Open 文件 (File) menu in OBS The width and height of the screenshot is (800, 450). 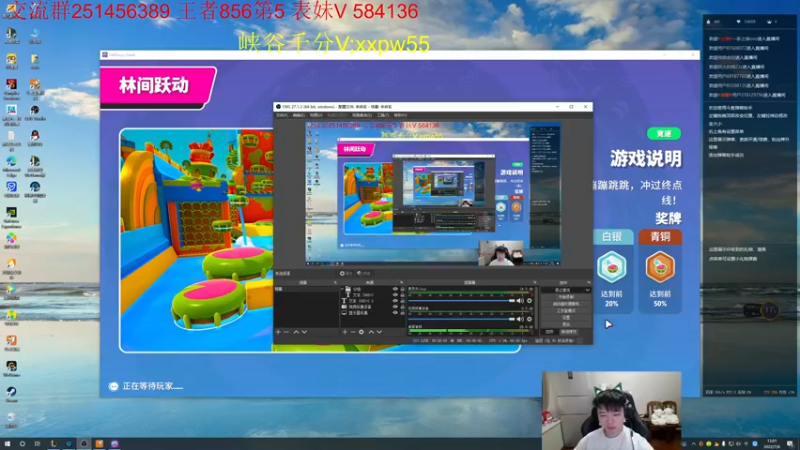pos(282,115)
